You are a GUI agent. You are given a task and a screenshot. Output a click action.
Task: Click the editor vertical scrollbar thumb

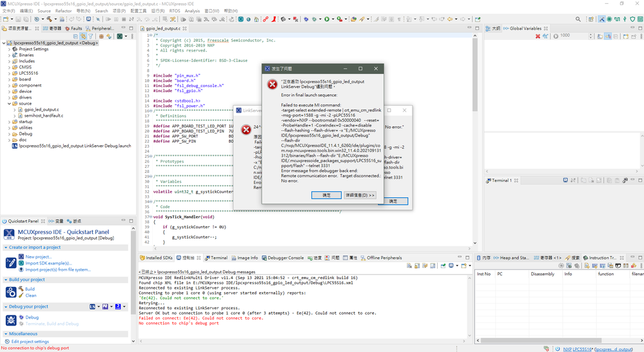[x=475, y=75]
